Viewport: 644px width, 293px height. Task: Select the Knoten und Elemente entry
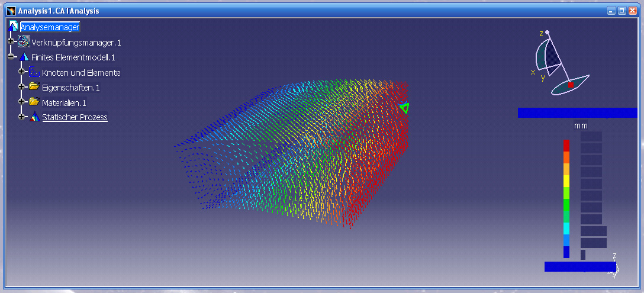pyautogui.click(x=81, y=73)
